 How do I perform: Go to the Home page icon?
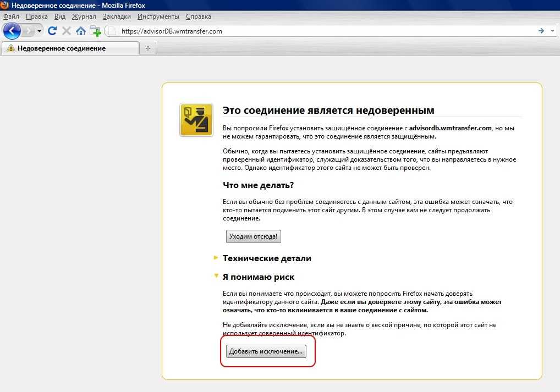[81, 31]
